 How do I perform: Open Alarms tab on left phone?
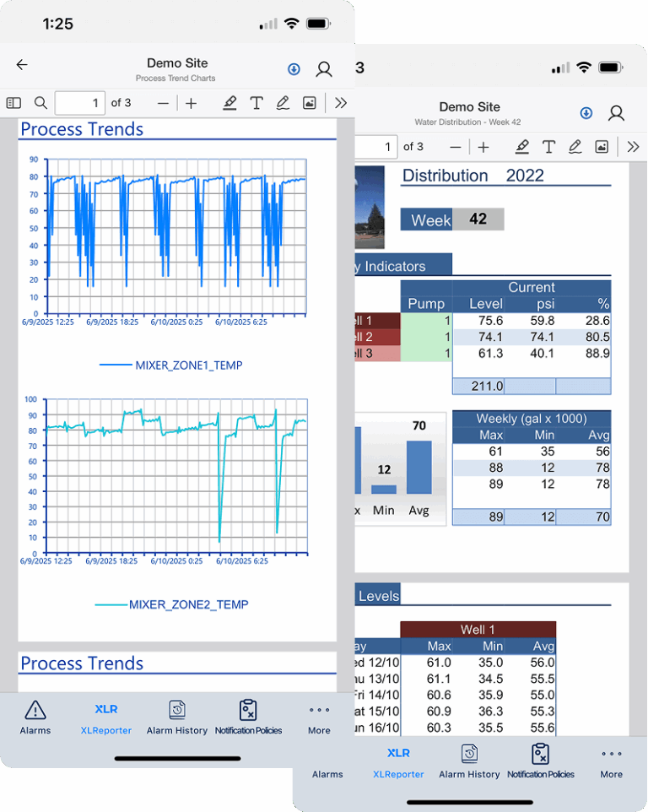(35, 717)
